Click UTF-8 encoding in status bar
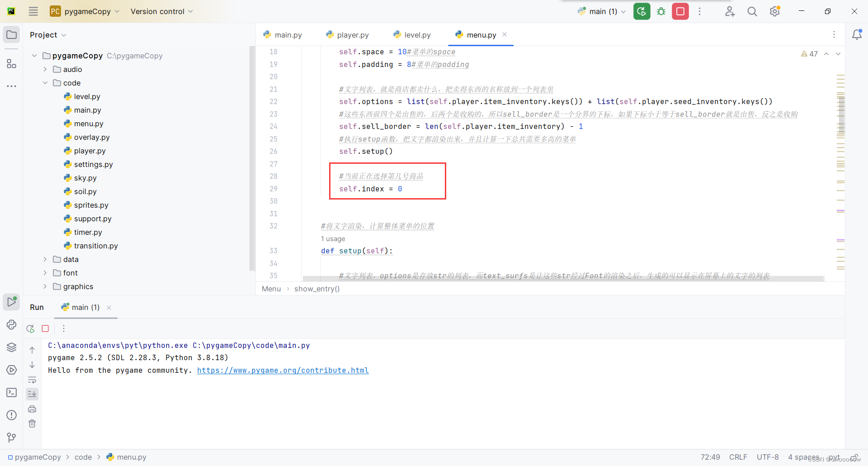The width and height of the screenshot is (868, 466). (x=768, y=457)
